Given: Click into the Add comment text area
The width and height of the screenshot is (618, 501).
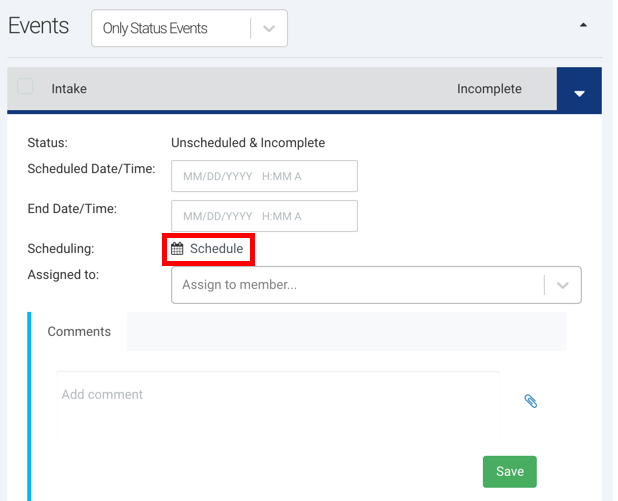Looking at the screenshot, I should (x=278, y=405).
